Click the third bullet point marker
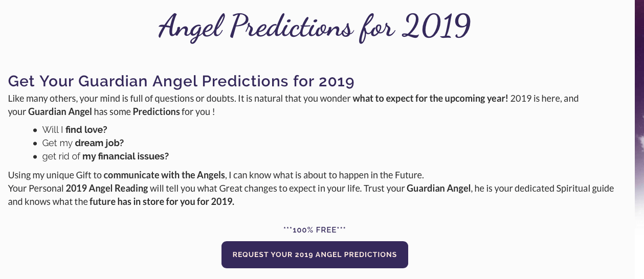 (x=35, y=157)
